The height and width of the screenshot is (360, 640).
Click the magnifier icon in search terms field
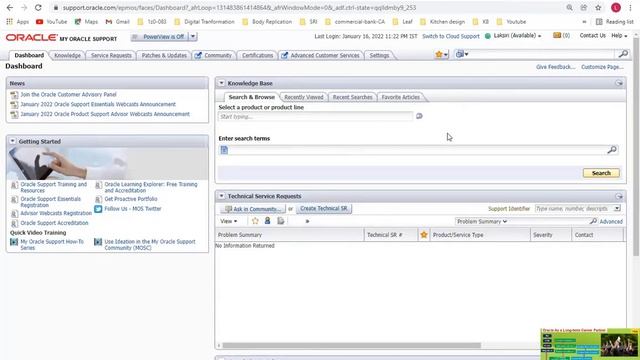[611, 150]
